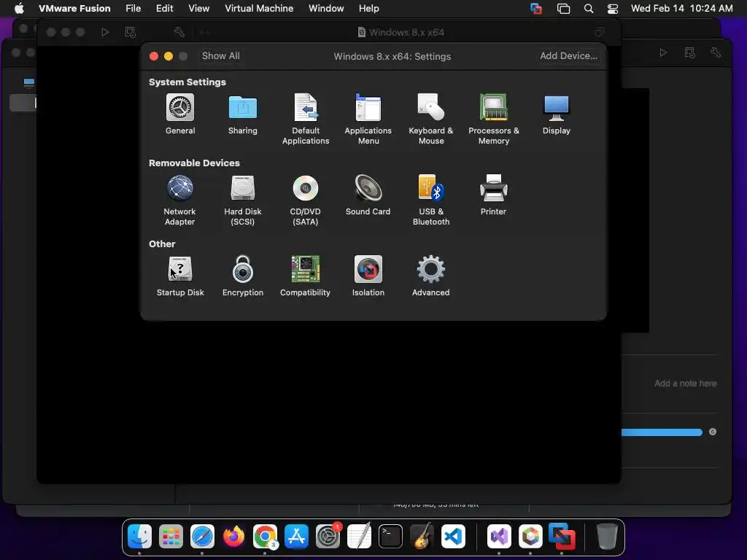Open the Window menu
Viewport: 747px width, 560px height.
[326, 8]
